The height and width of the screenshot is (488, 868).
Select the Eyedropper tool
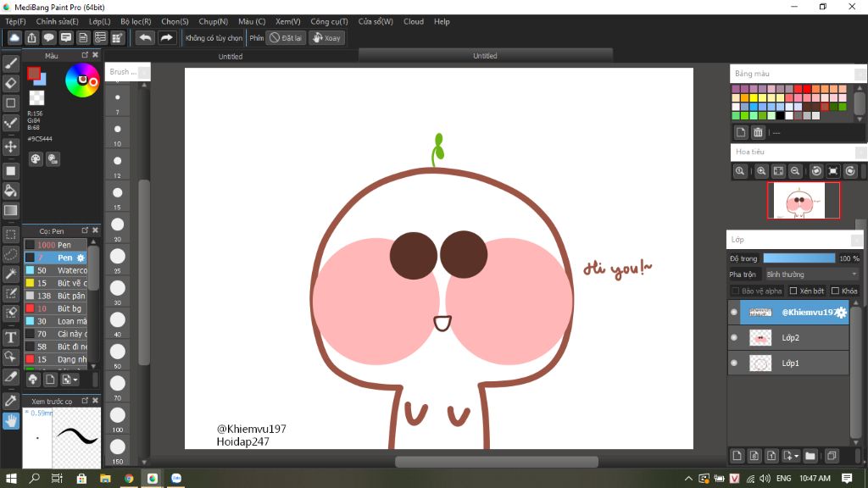point(10,401)
